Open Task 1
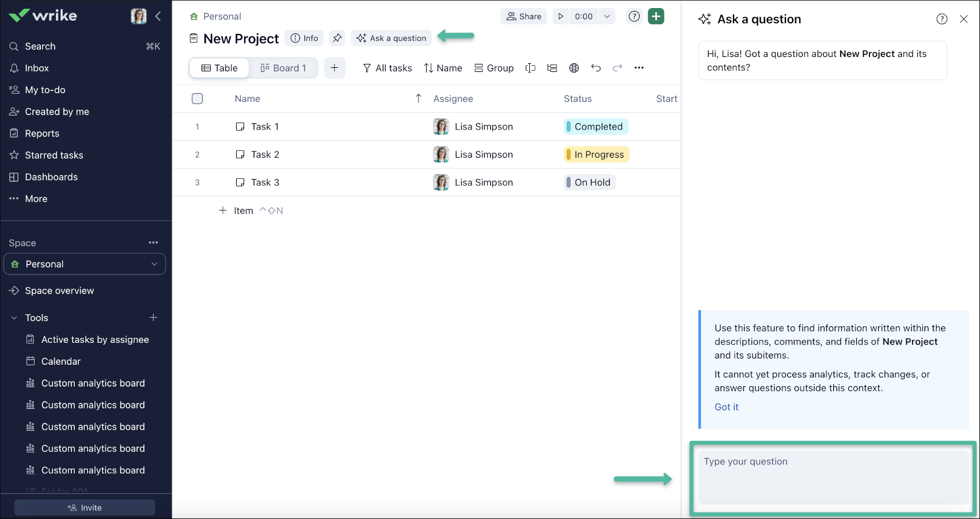This screenshot has height=519, width=980. (265, 127)
